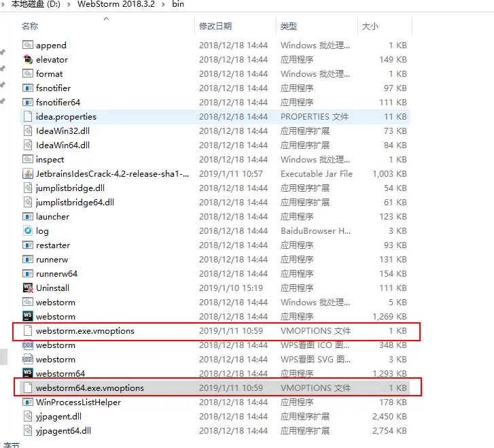Screen dimensions: 494x448
Task: Click the 149 KB size cell
Action: 393,59
